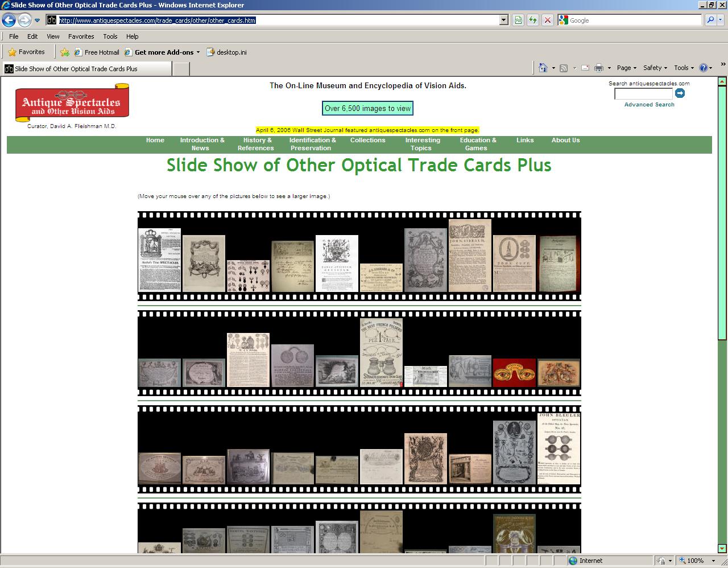The image size is (728, 568).
Task: Select the Slide Show of Optical Trade Cards tab
Action: coord(85,68)
